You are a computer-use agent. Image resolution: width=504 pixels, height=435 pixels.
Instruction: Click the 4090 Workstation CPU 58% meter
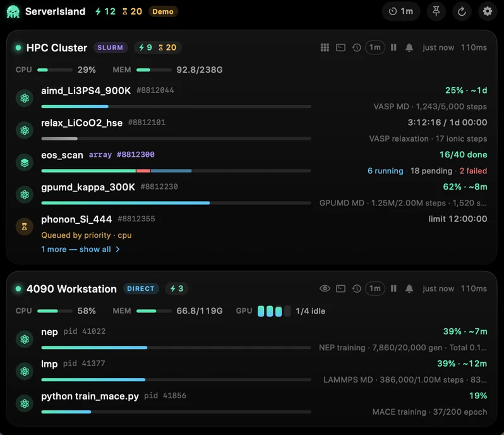coord(56,311)
